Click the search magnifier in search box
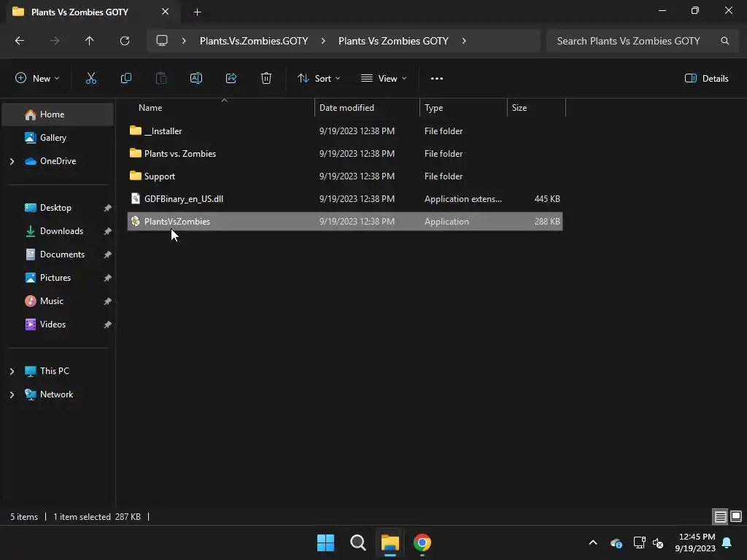This screenshot has height=560, width=747. pos(724,41)
